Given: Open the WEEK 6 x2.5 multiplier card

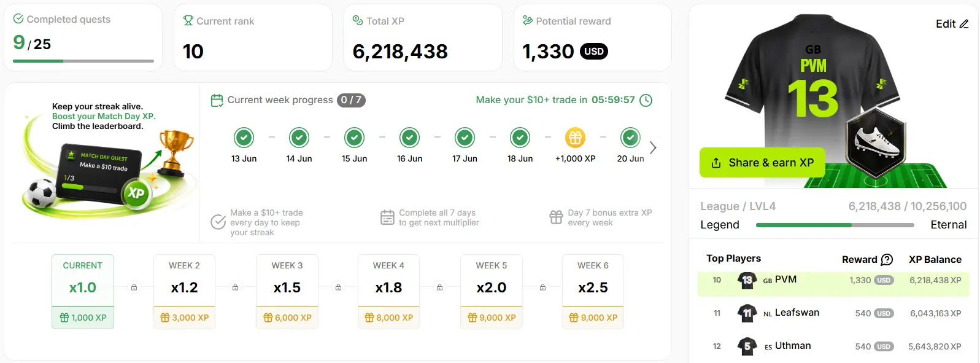Looking at the screenshot, I should pyautogui.click(x=593, y=292).
